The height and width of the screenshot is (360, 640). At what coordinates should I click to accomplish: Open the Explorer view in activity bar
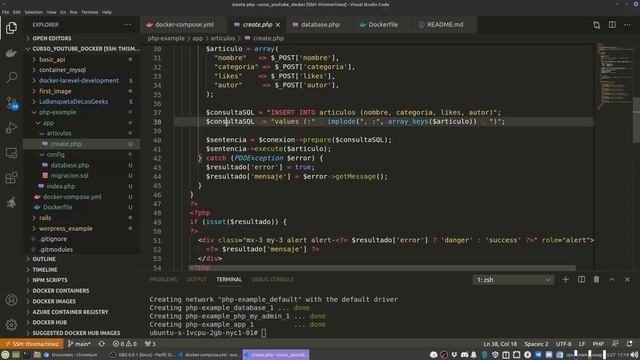coord(11,28)
